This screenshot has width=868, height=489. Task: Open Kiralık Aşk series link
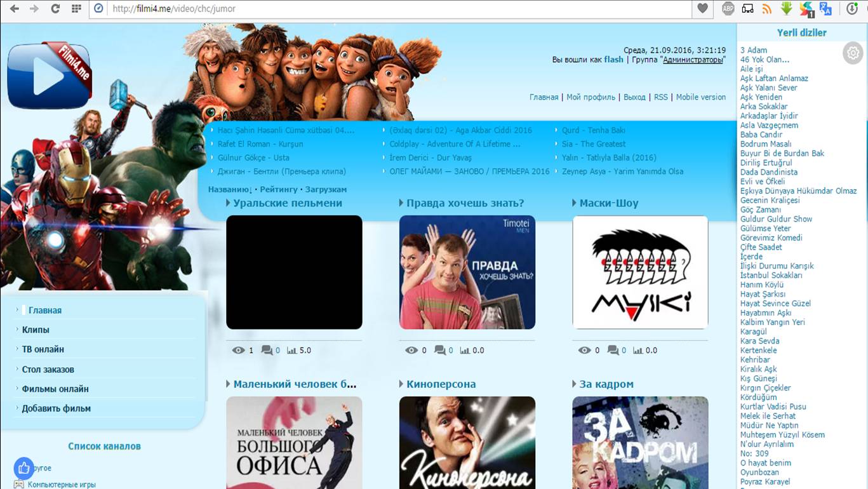(x=758, y=369)
